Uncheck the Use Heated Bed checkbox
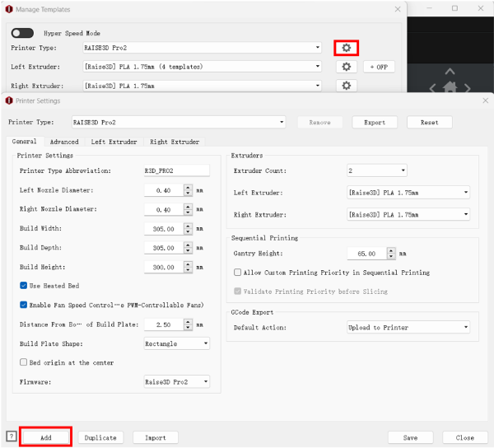Image resolution: width=494 pixels, height=448 pixels. [x=24, y=286]
